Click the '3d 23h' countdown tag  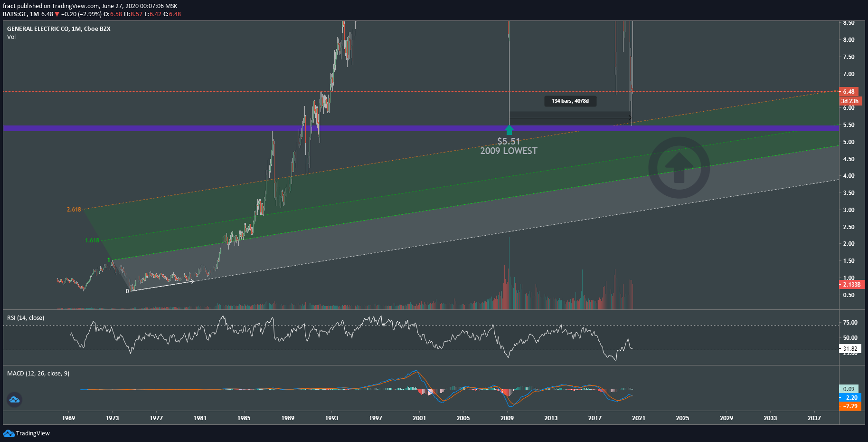pos(850,101)
